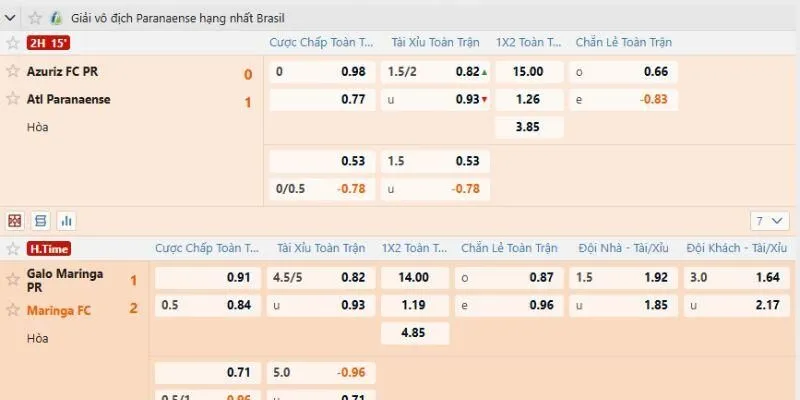
Task: Collapse the Paranaense league section chevron
Action: click(10, 18)
